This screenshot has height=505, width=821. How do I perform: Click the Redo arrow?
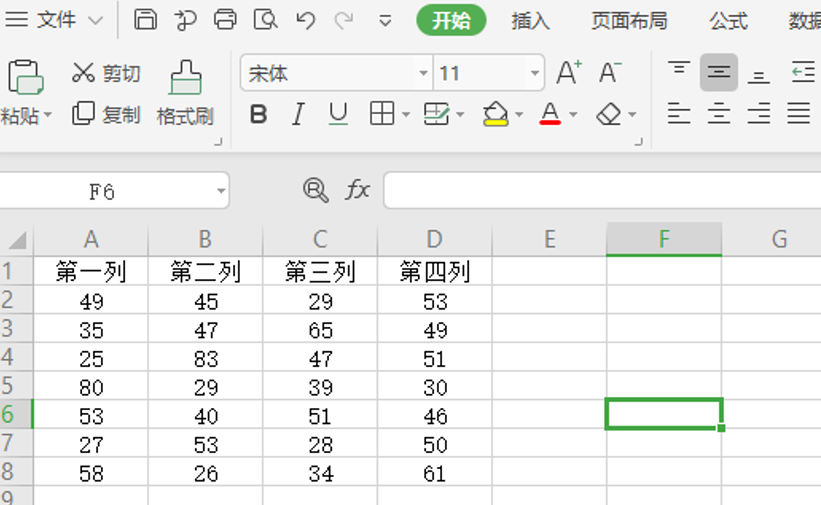[x=344, y=20]
